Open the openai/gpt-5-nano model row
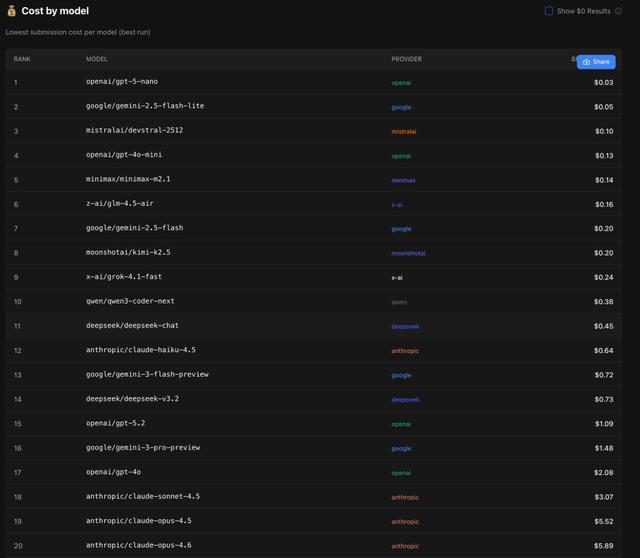Image resolution: width=640 pixels, height=558 pixels. [122, 82]
